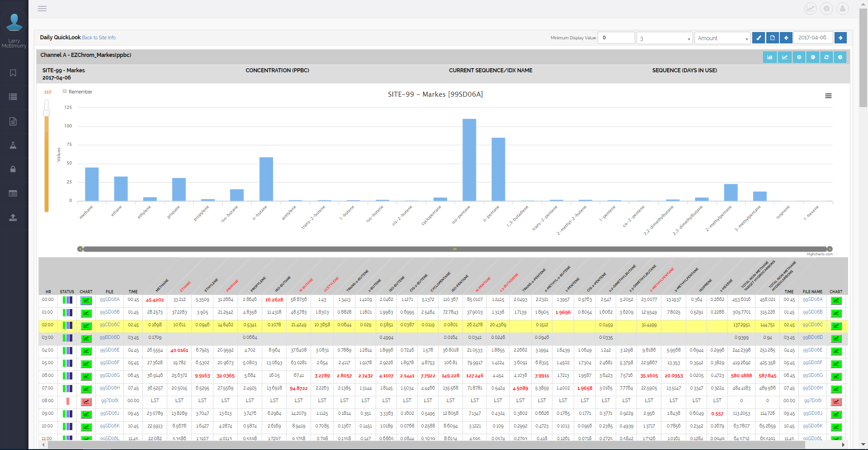Click the paintbrush button beside Amount
The image size is (868, 450).
[758, 38]
